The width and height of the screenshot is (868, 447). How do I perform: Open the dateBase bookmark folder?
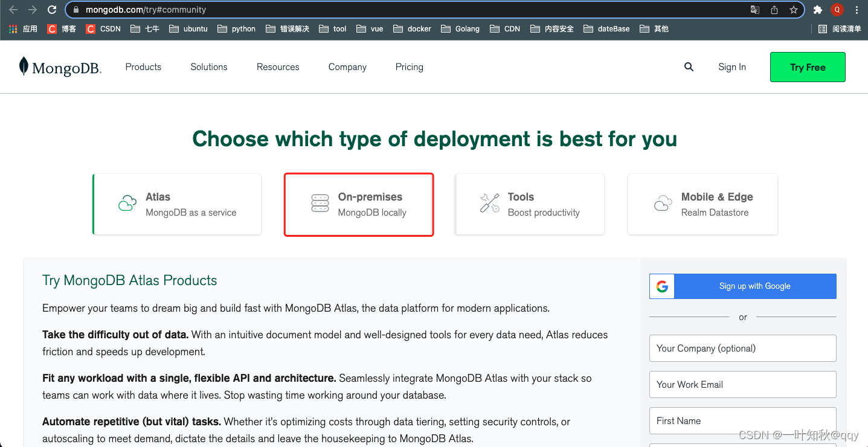tap(606, 28)
